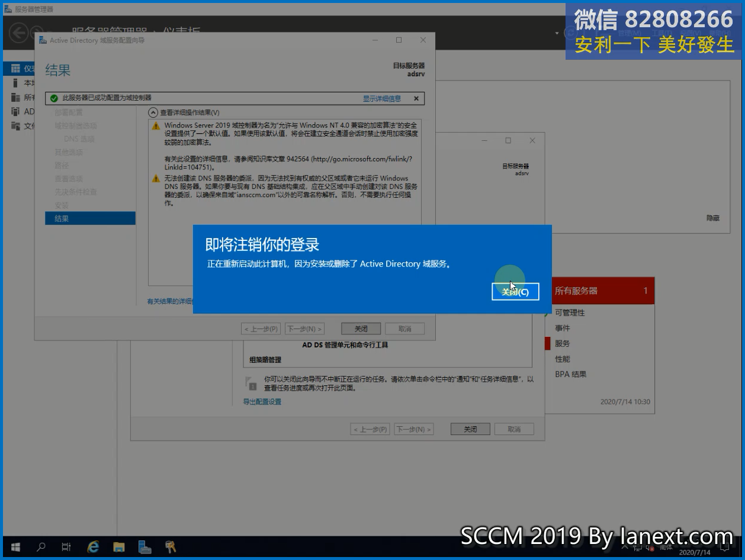Click the network tray icon
Image resolution: width=745 pixels, height=560 pixels.
pos(637,549)
